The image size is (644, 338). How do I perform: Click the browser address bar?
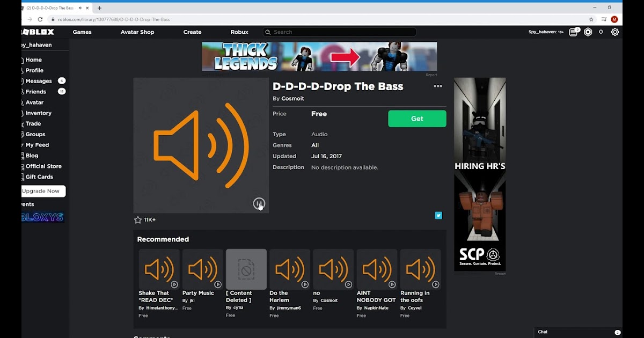point(317,19)
